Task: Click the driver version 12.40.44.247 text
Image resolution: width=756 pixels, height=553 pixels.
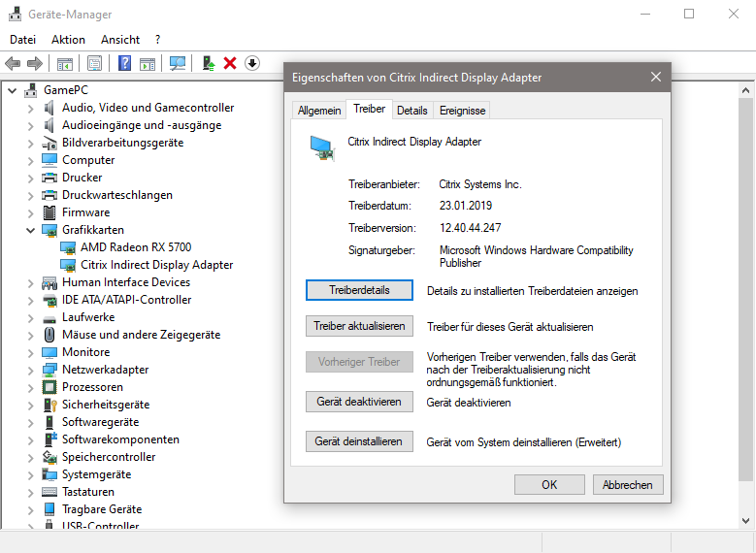Action: pyautogui.click(x=470, y=228)
